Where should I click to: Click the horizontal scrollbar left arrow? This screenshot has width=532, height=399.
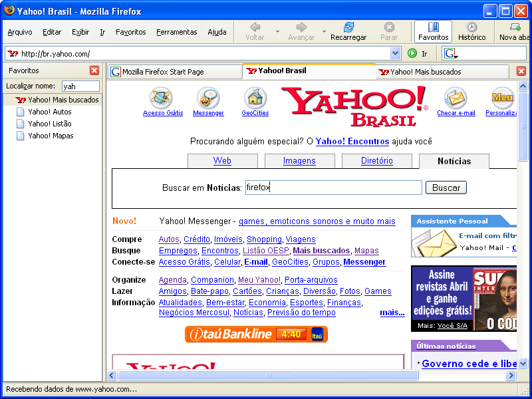(x=112, y=375)
